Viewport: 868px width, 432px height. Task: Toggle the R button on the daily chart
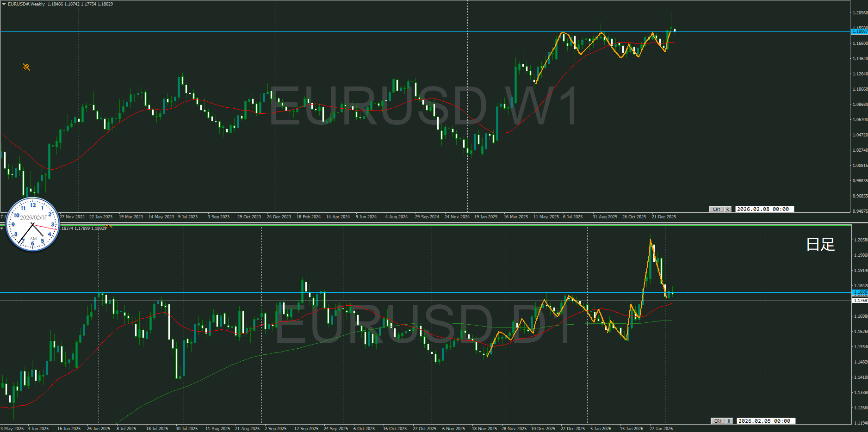729,421
